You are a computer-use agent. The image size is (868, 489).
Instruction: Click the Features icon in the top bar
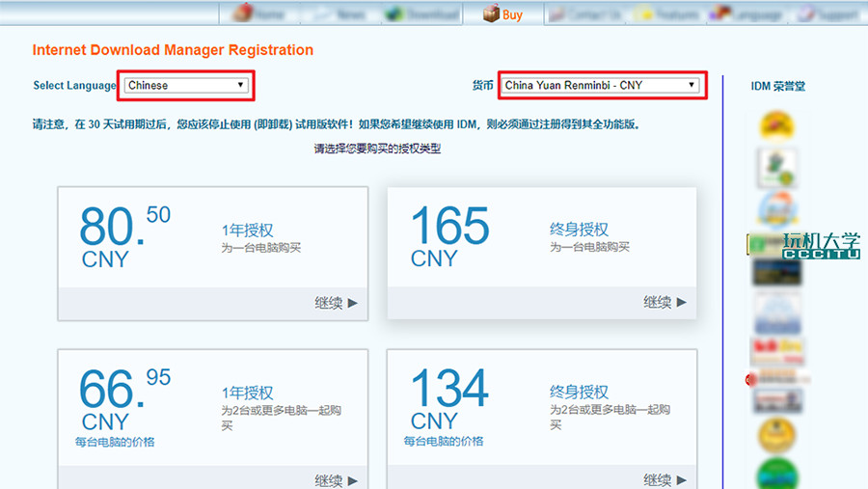[644, 14]
